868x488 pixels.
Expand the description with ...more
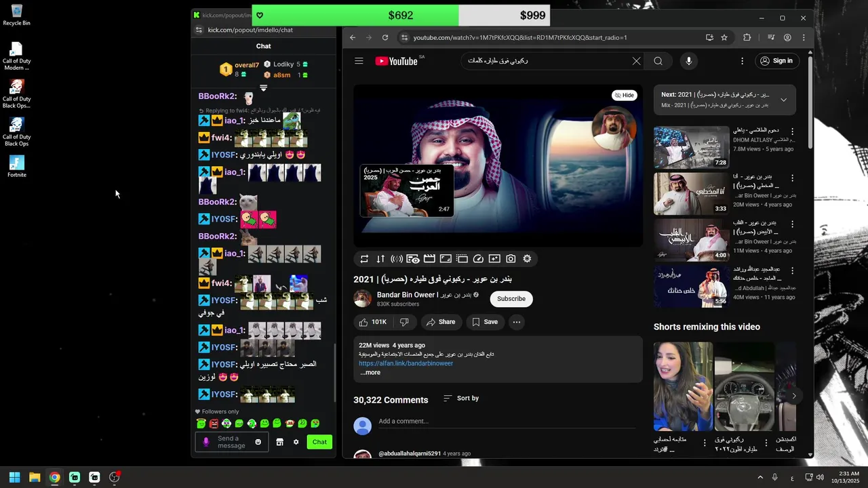(x=370, y=373)
